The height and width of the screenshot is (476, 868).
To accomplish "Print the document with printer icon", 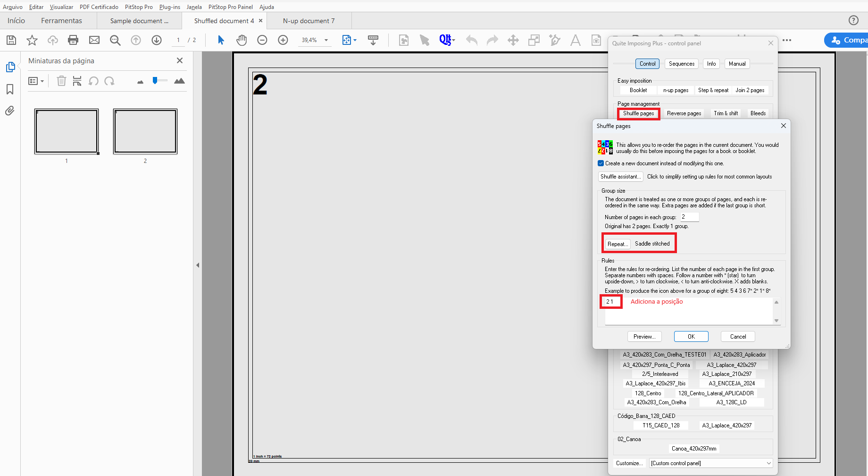I will (73, 40).
